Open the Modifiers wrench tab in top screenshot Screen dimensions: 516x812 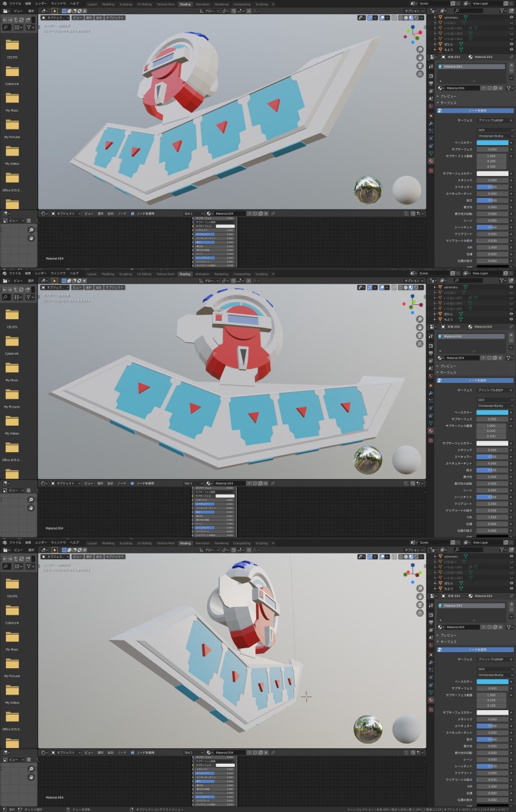tap(430, 123)
